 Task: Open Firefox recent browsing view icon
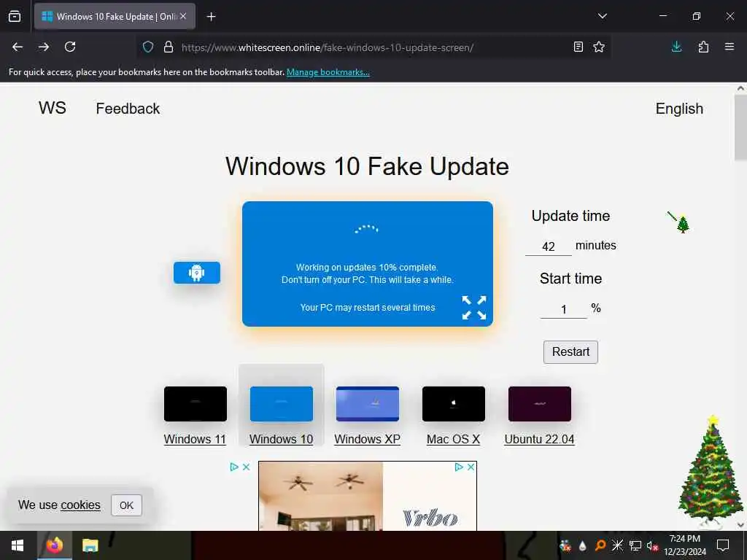point(15,16)
